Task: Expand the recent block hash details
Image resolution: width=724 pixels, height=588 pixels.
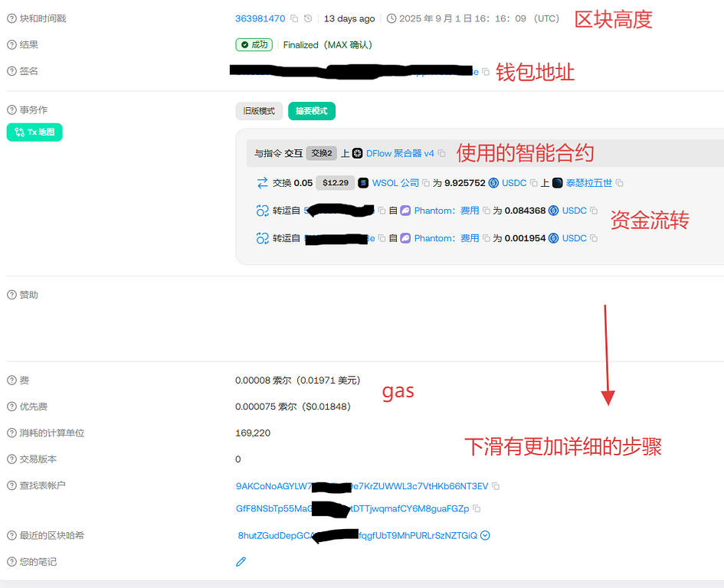Action: click(x=485, y=536)
